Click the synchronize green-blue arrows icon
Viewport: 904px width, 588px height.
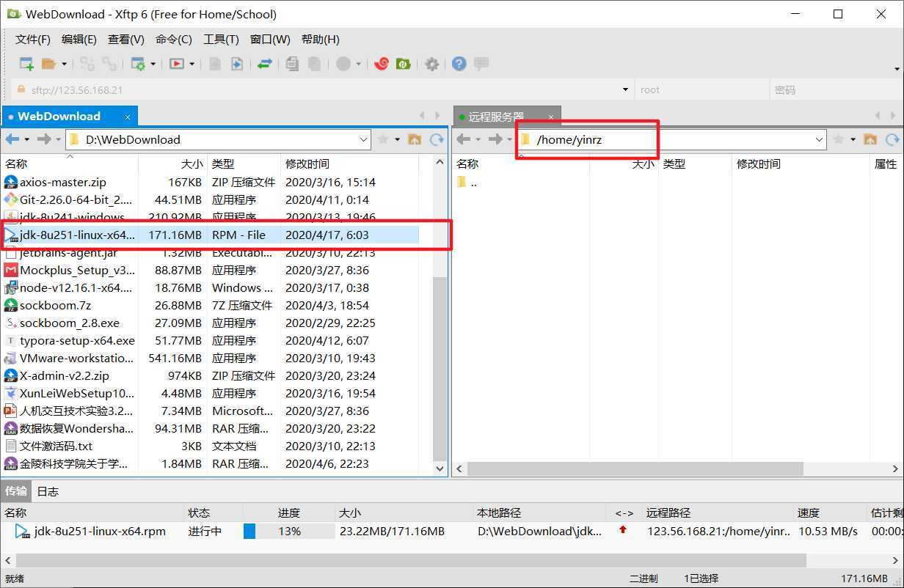pyautogui.click(x=264, y=64)
